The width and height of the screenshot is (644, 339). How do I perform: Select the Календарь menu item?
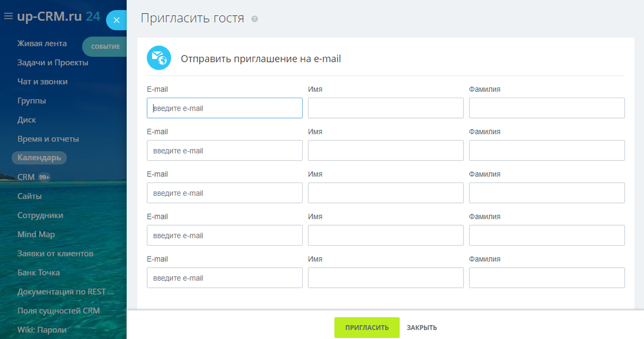pos(39,158)
